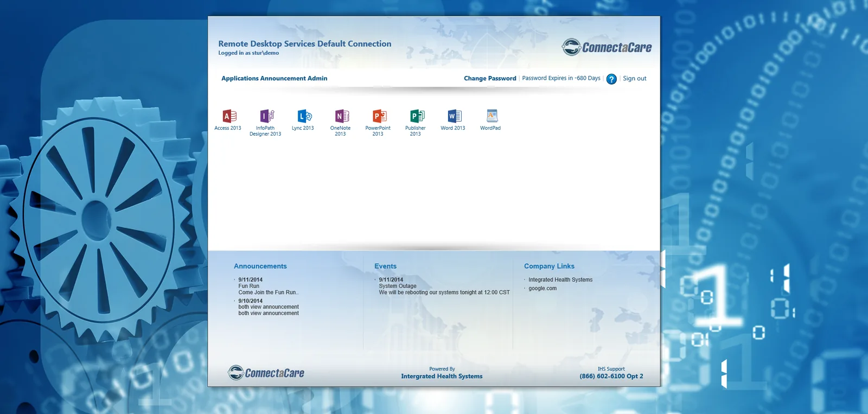Click the Announcements section heading

pos(260,266)
